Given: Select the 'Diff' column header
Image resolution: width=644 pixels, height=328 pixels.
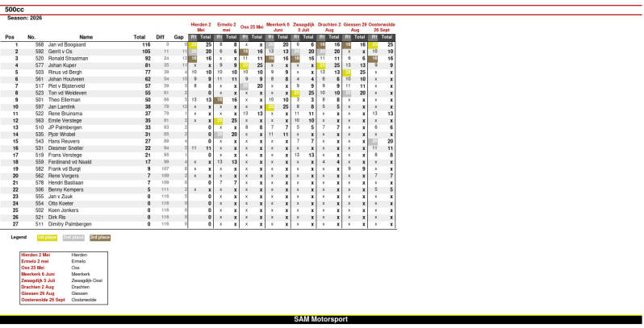Looking at the screenshot, I should 160,37.
